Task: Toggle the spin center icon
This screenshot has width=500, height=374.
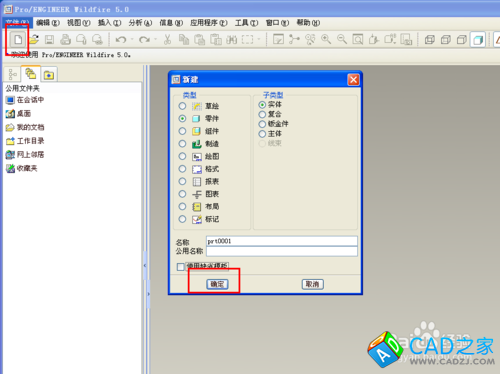Action: point(294,40)
